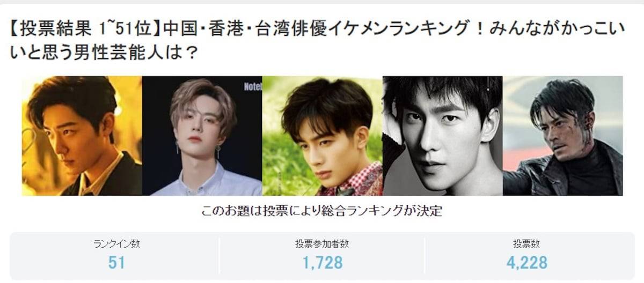The height and width of the screenshot is (283, 644).
Task: Click divider between ランクイン数 and 投票参加者数
Action: point(219,256)
